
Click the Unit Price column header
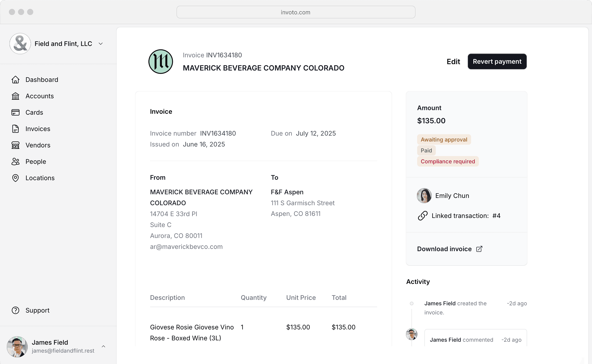click(x=301, y=298)
